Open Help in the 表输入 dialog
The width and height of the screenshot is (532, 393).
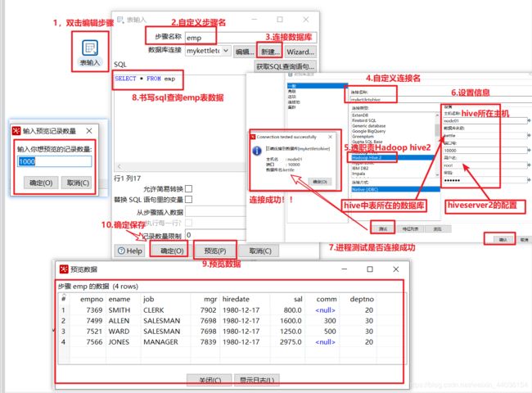point(129,251)
